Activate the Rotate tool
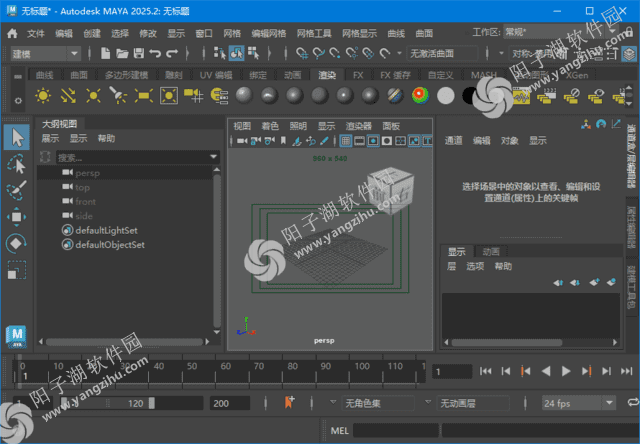This screenshot has width=640, height=444. (17, 243)
